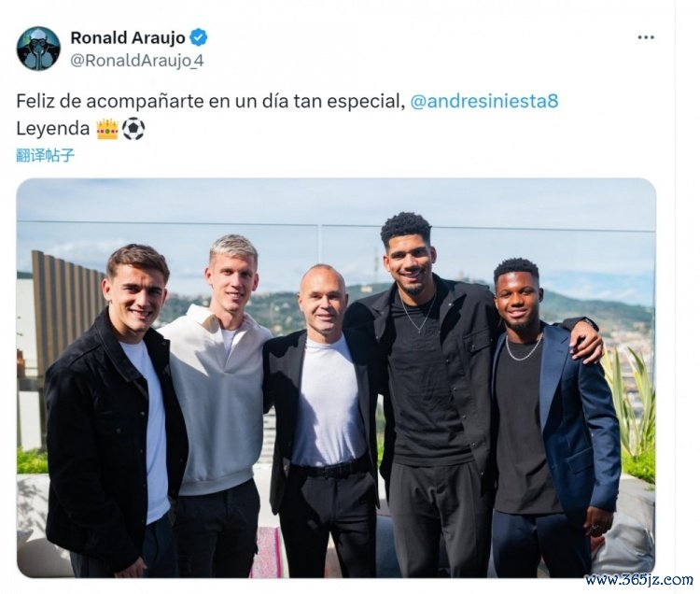Click the man in the black corduroy jacket
This screenshot has height=594, width=700.
pyautogui.click(x=117, y=411)
